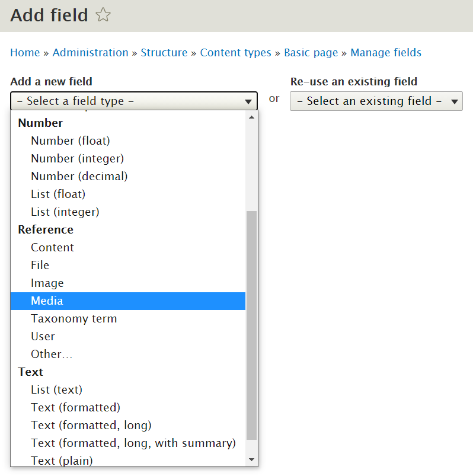The width and height of the screenshot is (473, 476).
Task: Select Number (float) from the list
Action: coord(70,140)
